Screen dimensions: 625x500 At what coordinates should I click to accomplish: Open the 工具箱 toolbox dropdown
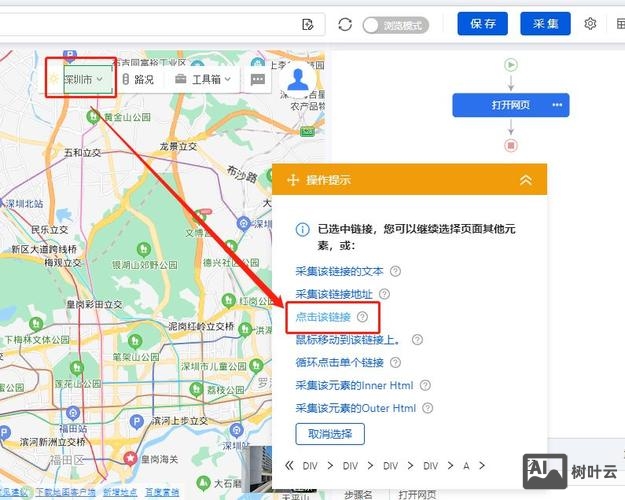(x=203, y=79)
